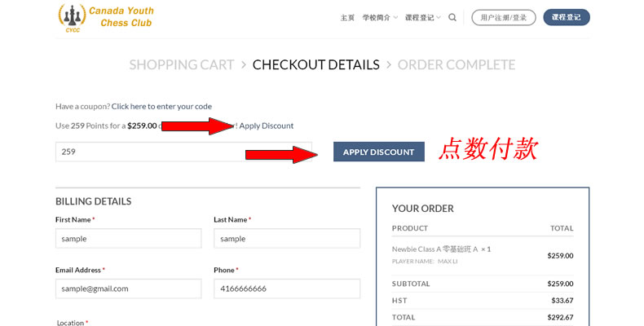Click the First Name input field
Image resolution: width=644 pixels, height=326 pixels.
(x=129, y=239)
